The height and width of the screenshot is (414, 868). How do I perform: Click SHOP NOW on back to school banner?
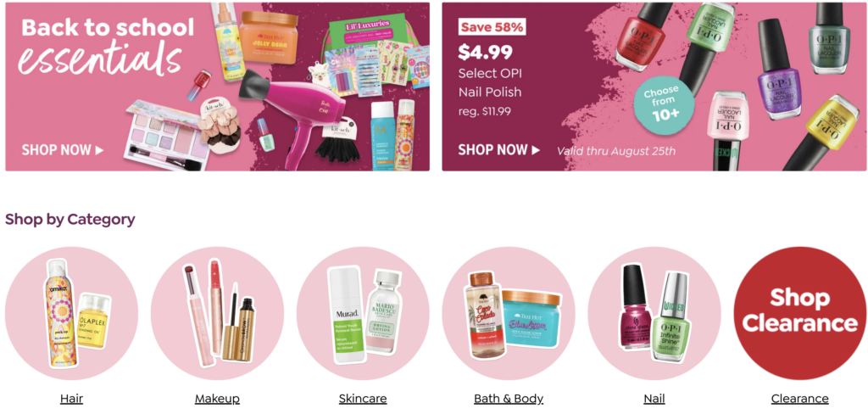[63, 149]
